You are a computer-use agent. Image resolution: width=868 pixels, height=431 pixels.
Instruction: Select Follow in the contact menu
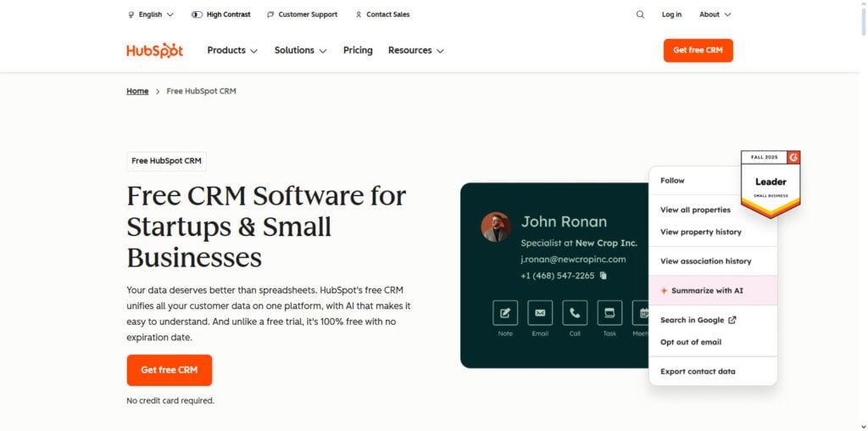click(672, 181)
